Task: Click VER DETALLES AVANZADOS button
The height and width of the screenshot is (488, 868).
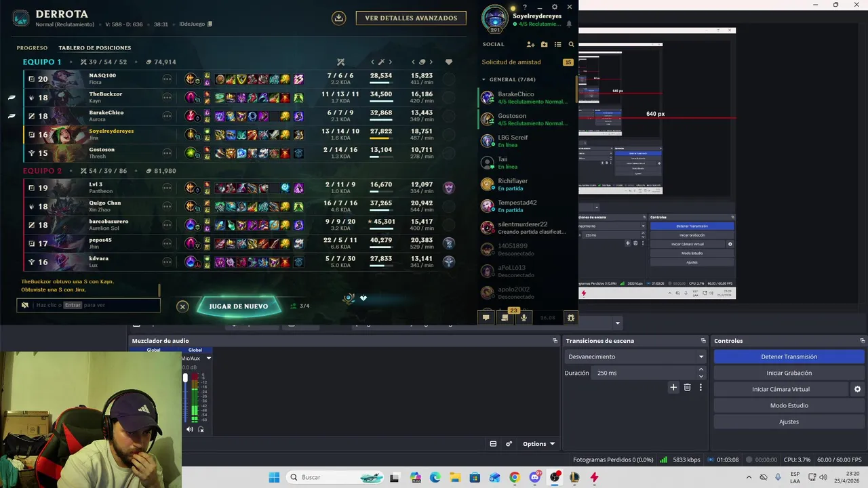Action: tap(411, 18)
